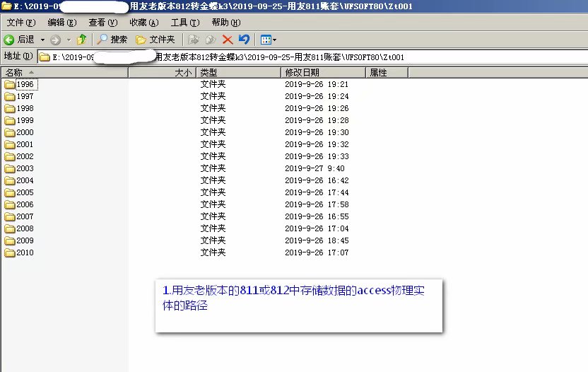This screenshot has width=588, height=372.
Task: Click the blue Undo arrow icon
Action: (x=244, y=40)
